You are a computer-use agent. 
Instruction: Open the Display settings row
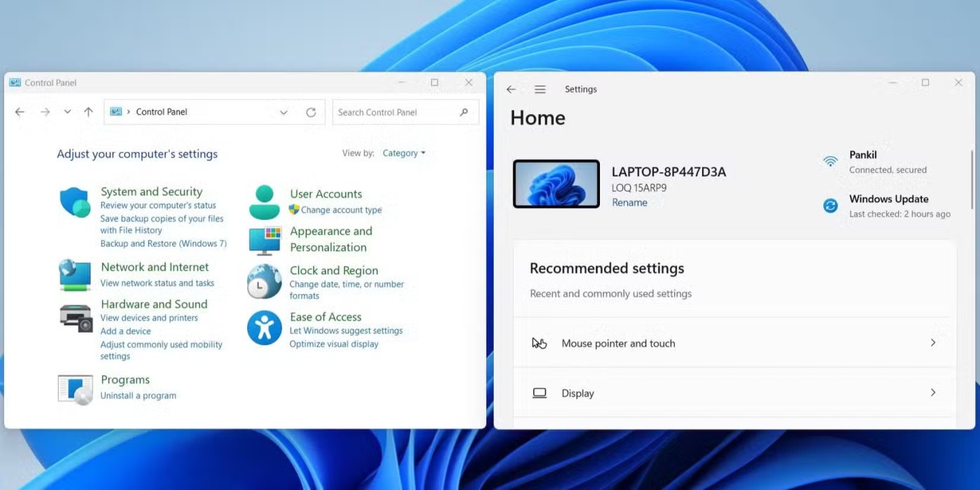[x=734, y=393]
